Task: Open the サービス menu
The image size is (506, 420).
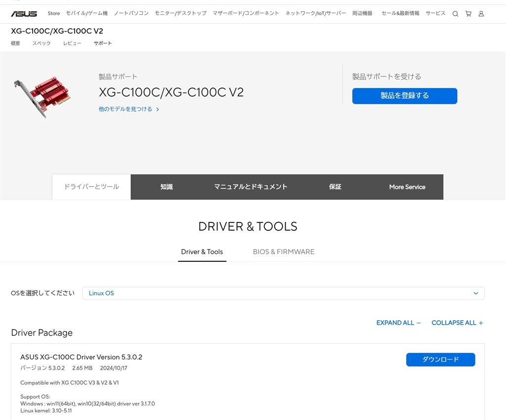Action: (435, 13)
